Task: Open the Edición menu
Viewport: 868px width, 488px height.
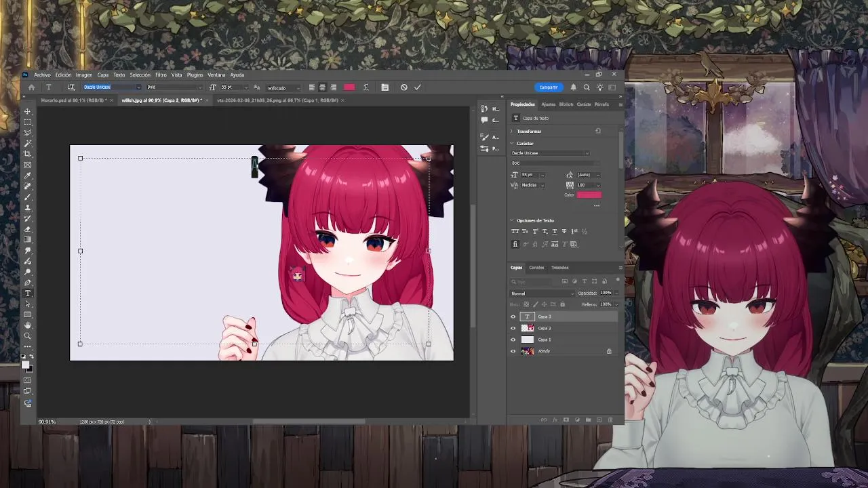Action: point(63,75)
